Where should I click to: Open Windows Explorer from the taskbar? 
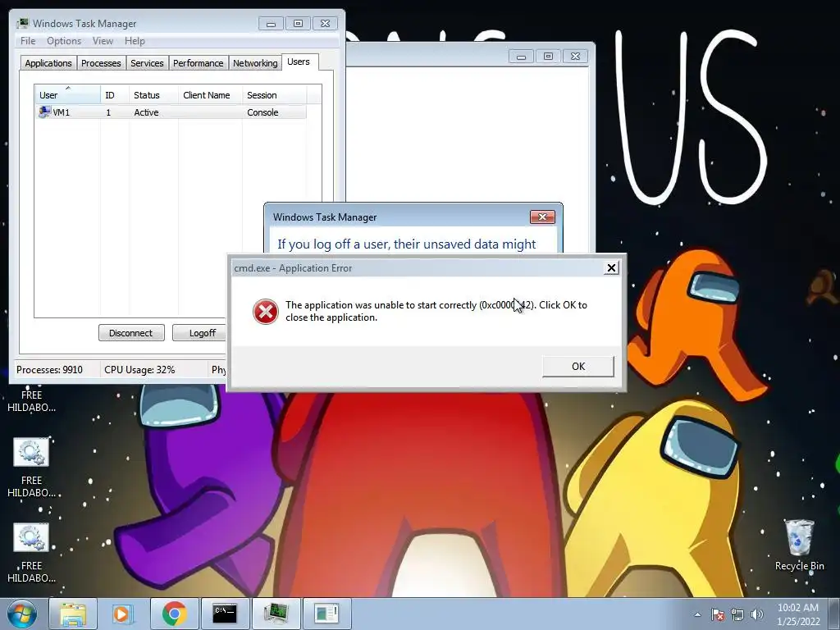coord(73,614)
